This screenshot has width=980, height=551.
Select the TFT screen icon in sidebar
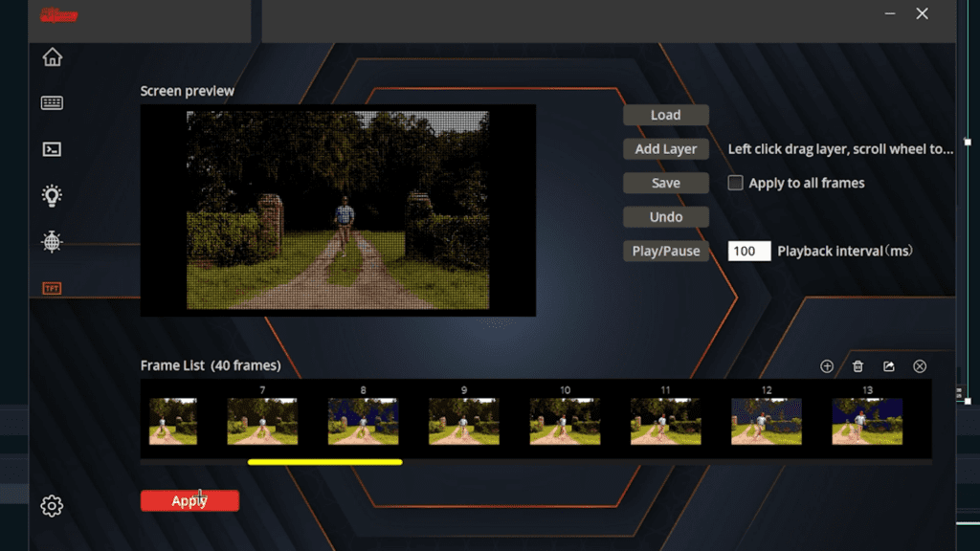[x=53, y=288]
